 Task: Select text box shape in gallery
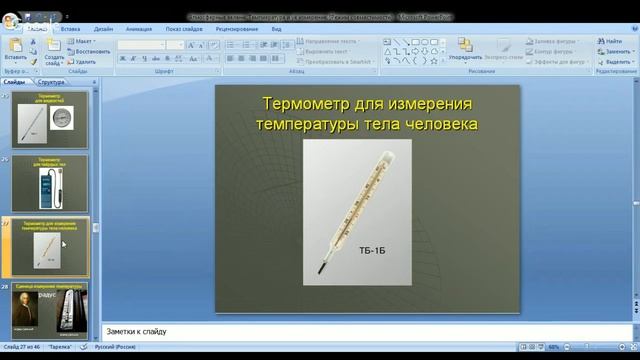pyautogui.click(x=387, y=42)
